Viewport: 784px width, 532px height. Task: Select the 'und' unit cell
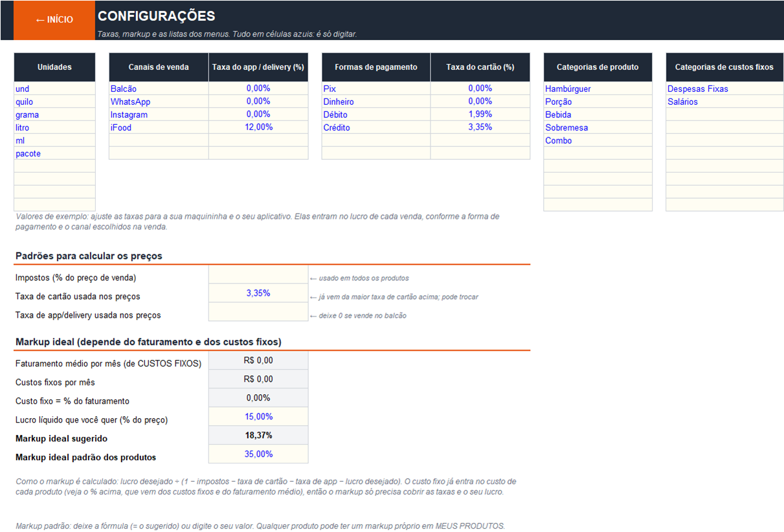(54, 89)
